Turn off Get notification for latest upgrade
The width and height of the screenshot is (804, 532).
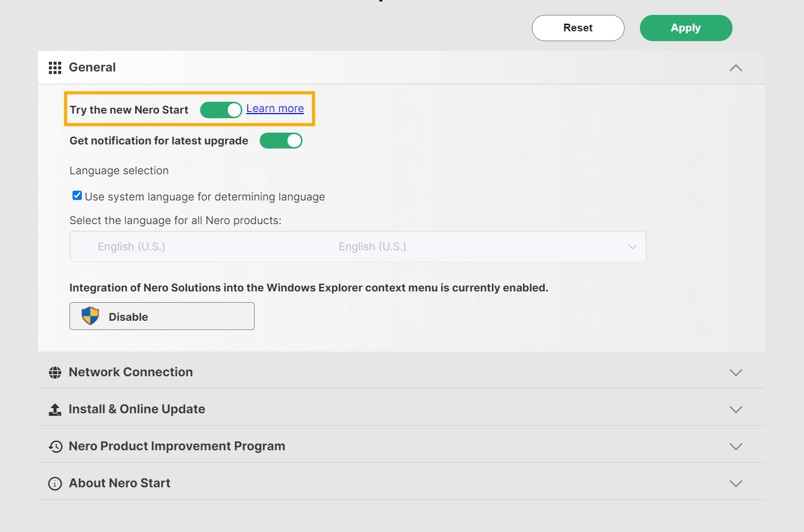click(x=281, y=141)
